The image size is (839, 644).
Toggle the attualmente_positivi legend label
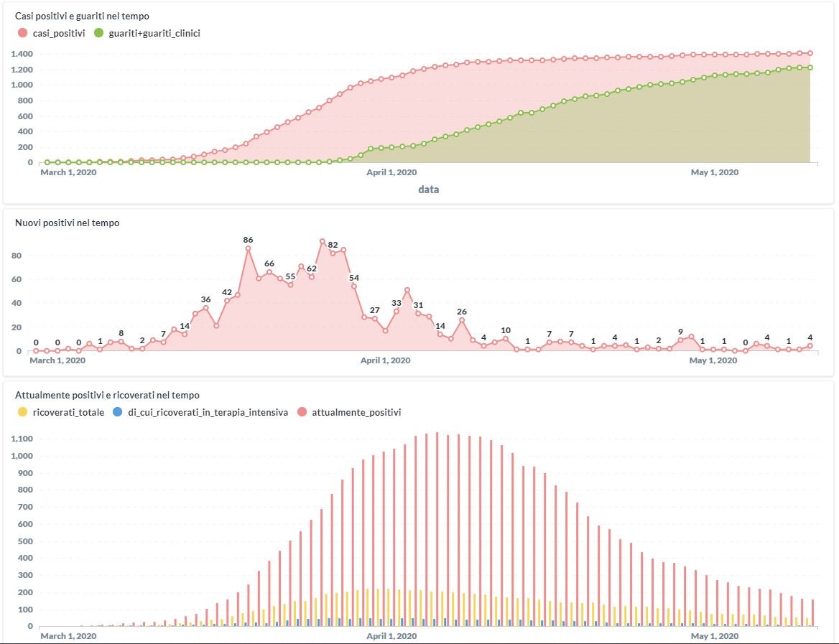pos(356,412)
